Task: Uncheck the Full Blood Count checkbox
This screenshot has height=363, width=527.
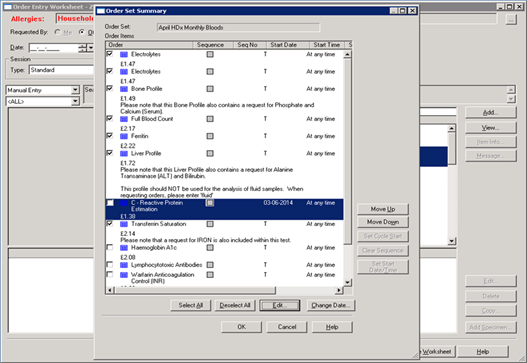Action: [110, 118]
